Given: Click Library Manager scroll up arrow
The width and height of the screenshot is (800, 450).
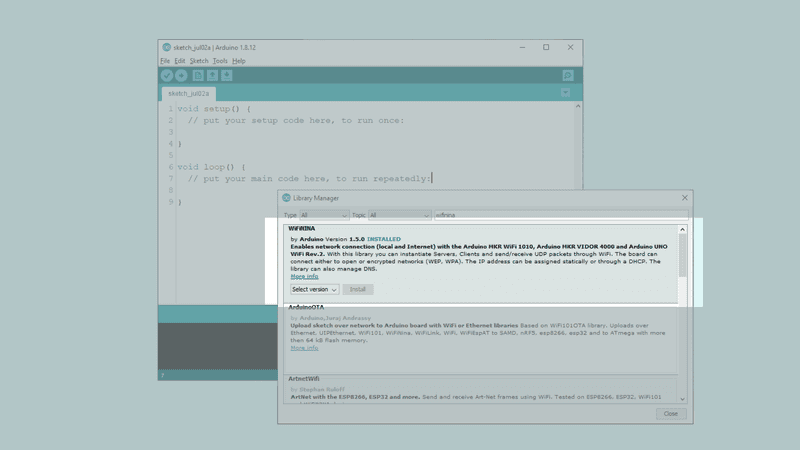Looking at the screenshot, I should [683, 230].
